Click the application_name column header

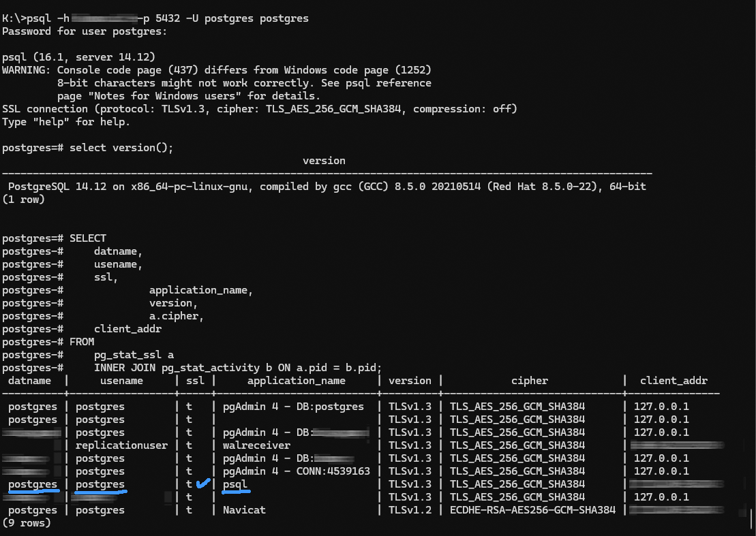click(x=296, y=381)
